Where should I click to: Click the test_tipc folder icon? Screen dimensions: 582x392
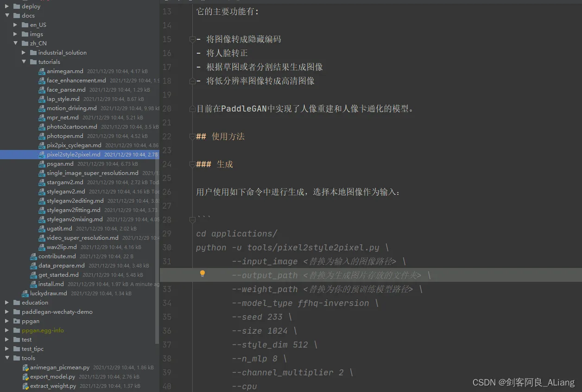coord(17,349)
